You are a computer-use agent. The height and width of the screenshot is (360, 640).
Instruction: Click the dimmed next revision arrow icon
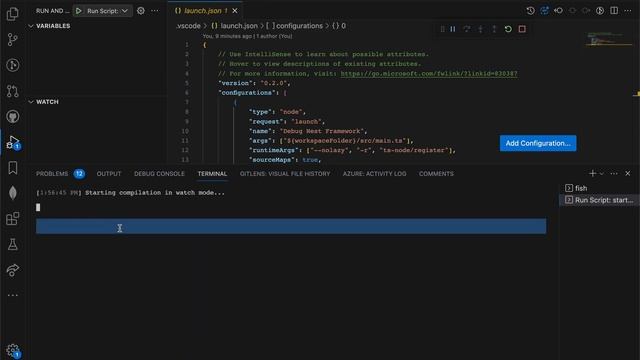(x=586, y=11)
